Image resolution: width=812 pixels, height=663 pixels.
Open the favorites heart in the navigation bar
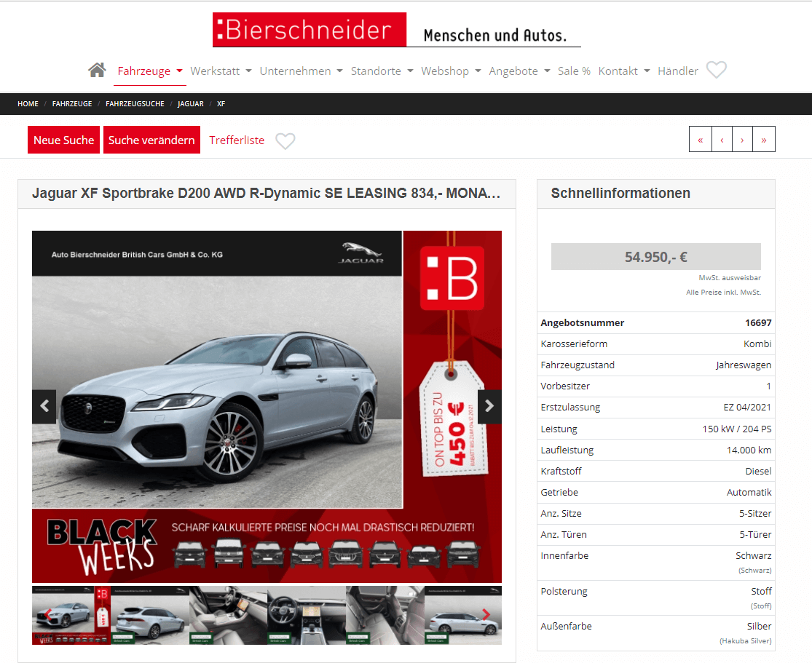(717, 70)
